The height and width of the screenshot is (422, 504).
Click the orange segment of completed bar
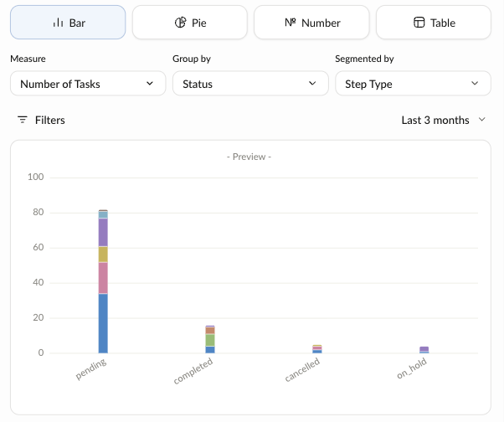point(210,331)
